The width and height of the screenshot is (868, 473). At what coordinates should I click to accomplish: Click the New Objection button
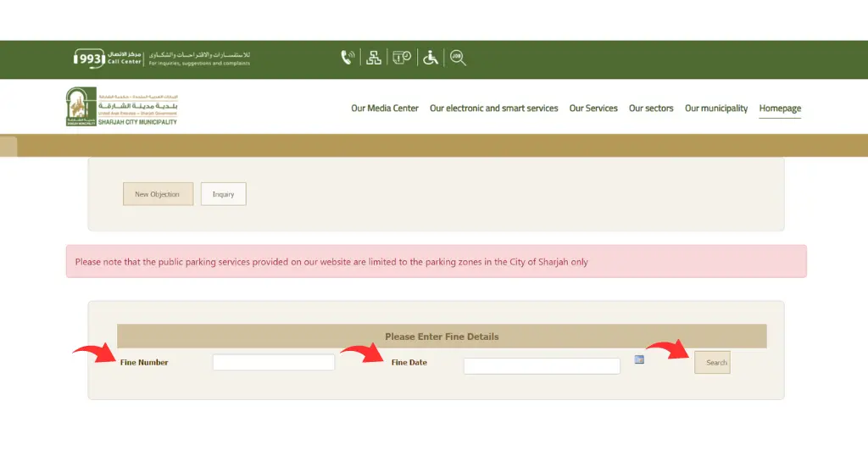pos(158,194)
